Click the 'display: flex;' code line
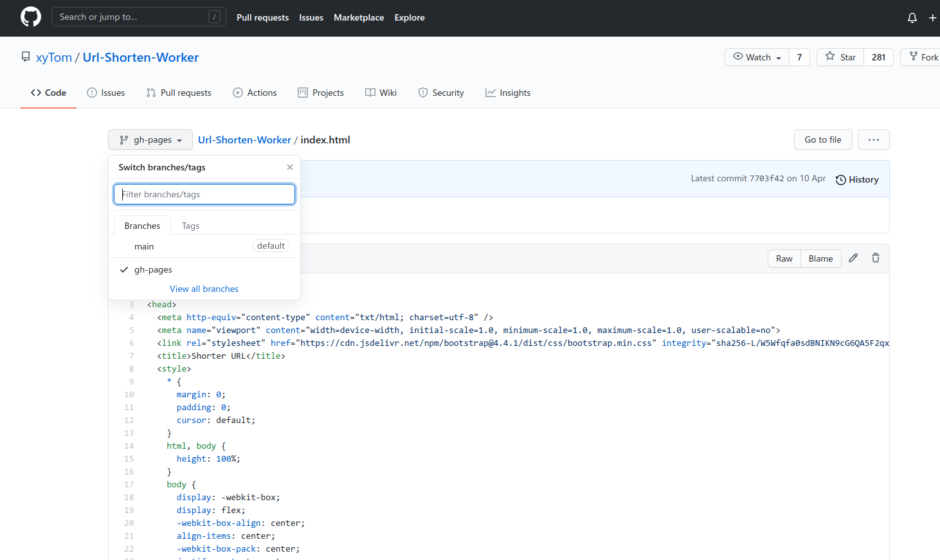Image resolution: width=940 pixels, height=560 pixels. [211, 510]
